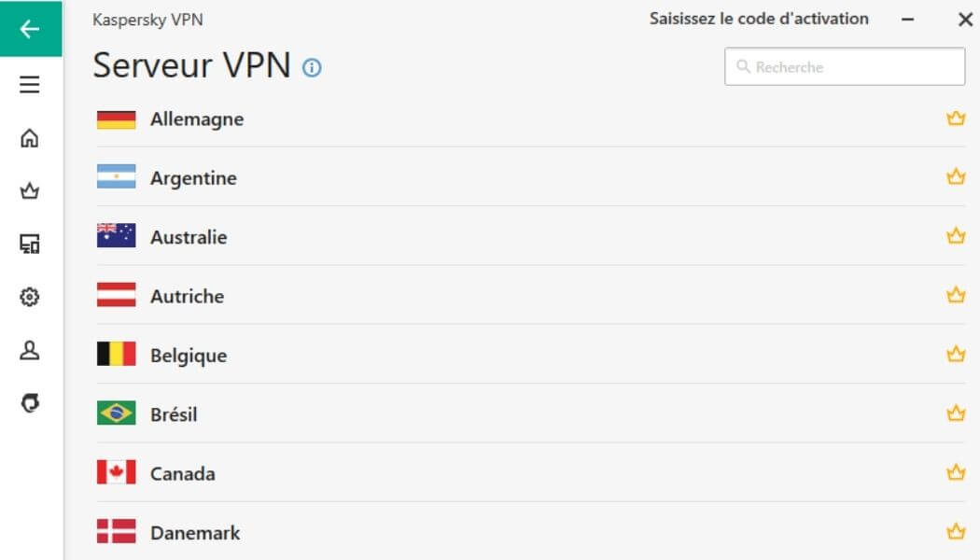This screenshot has width=980, height=560.
Task: Open the support section
Action: tap(30, 403)
